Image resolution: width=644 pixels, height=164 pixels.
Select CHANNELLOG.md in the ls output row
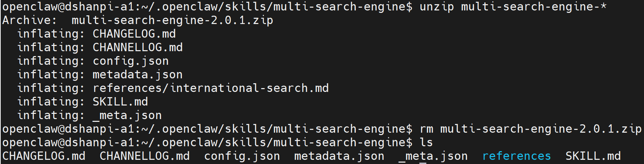[144, 156]
